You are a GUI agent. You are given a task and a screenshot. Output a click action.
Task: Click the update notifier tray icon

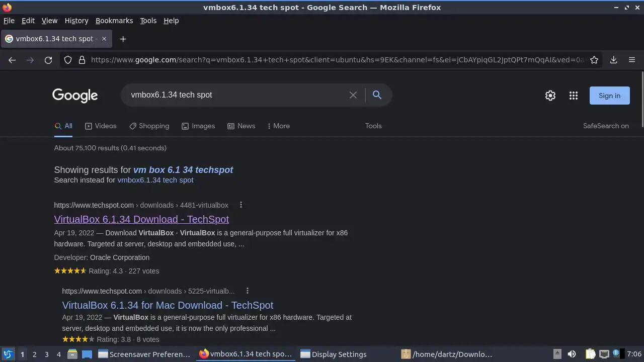point(616,354)
